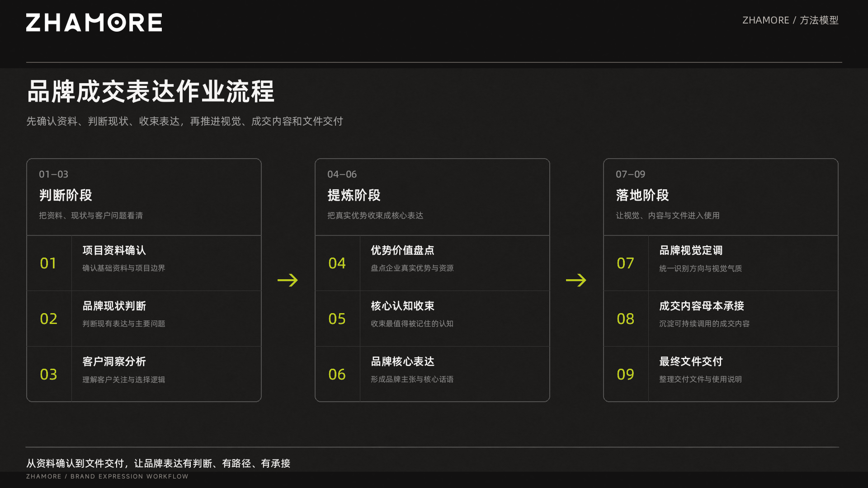Click the arrow between 判断阶段 and 提炼阶段
868x488 pixels.
tap(288, 280)
